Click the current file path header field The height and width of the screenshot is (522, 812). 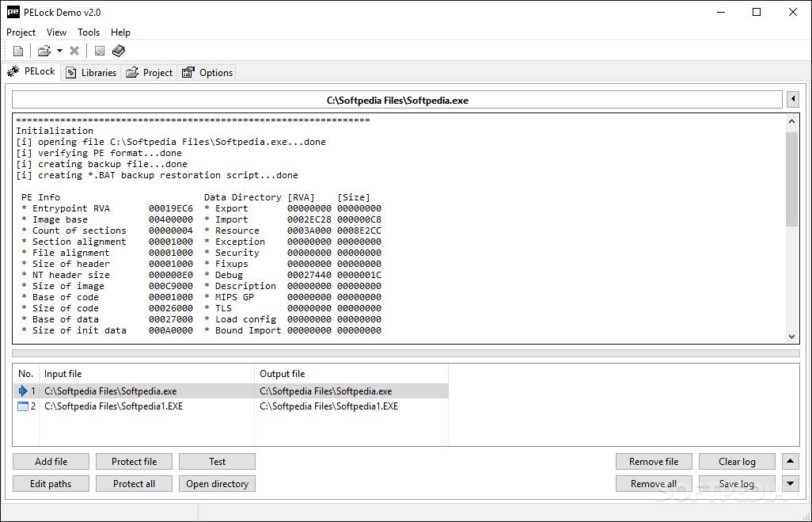(x=397, y=100)
